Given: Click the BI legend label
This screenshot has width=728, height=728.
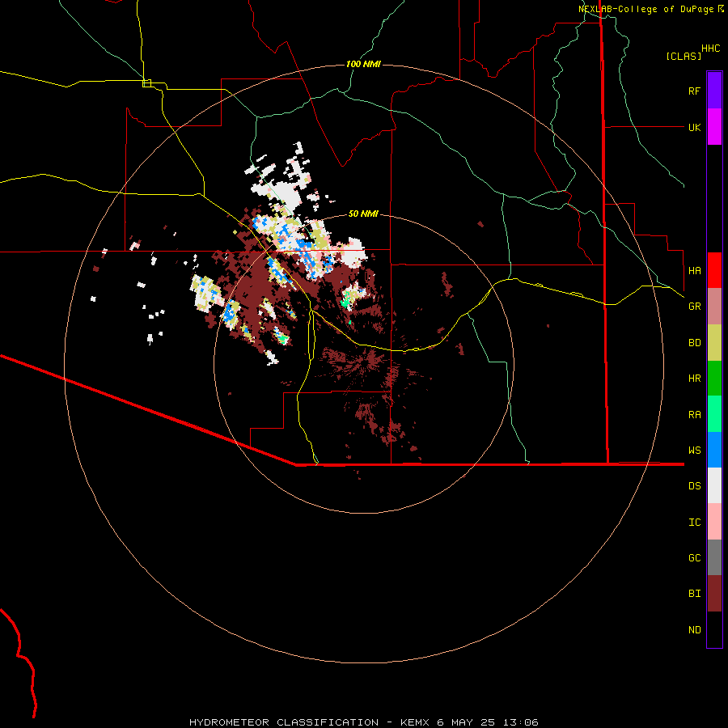Looking at the screenshot, I should [x=694, y=594].
